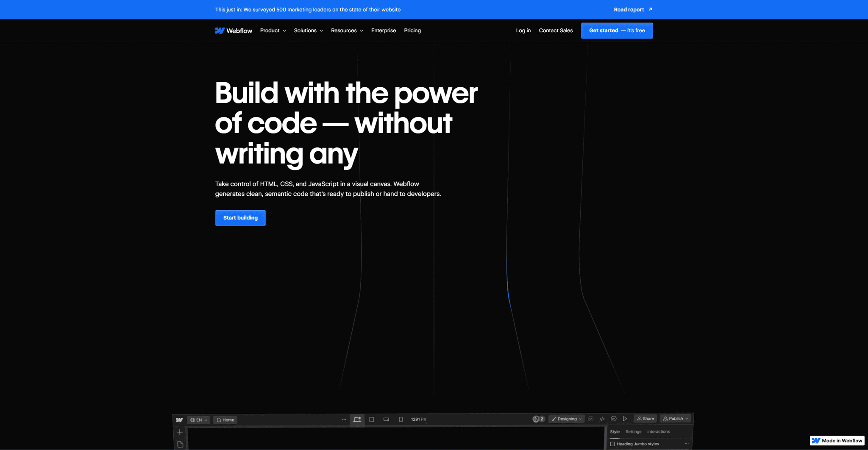Select the desktop base breakpoint icon
This screenshot has height=450, width=868.
[x=357, y=419]
